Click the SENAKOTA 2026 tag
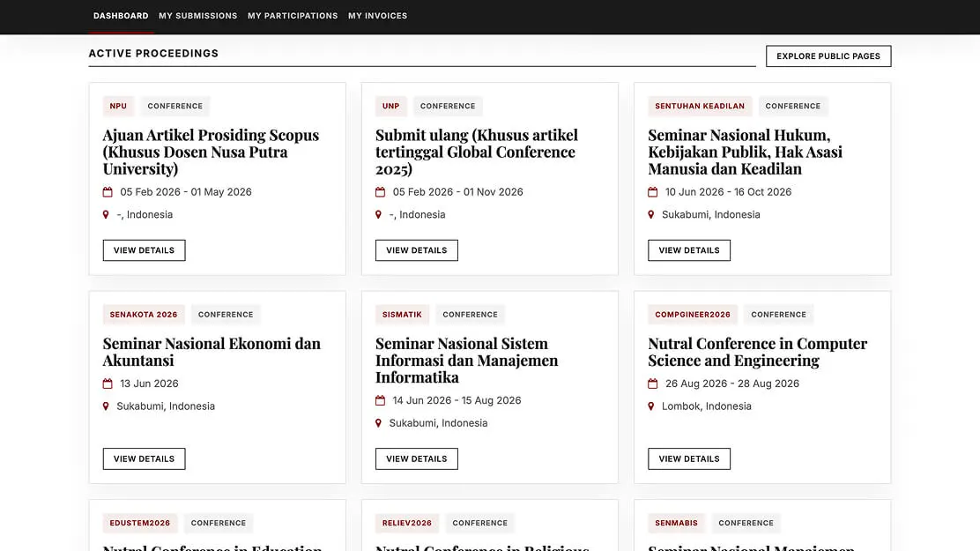 (x=143, y=315)
